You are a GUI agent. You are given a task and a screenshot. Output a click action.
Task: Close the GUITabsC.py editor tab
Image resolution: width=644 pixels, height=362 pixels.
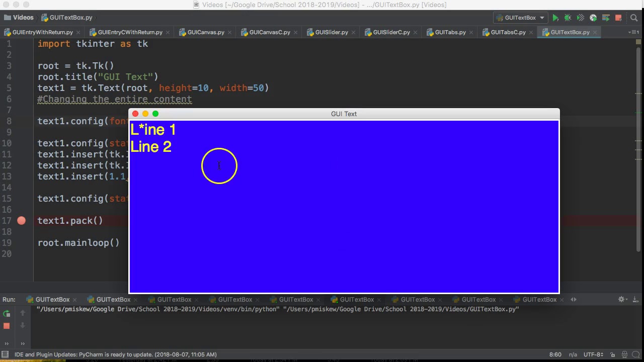tap(531, 32)
